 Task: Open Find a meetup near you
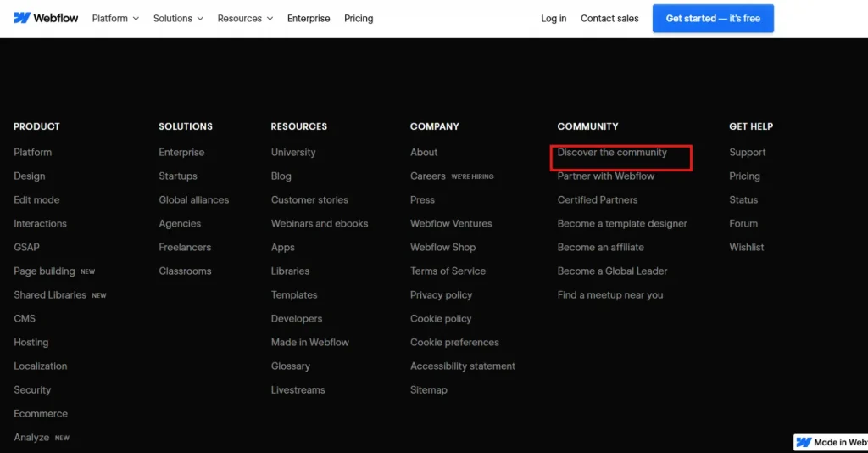610,295
